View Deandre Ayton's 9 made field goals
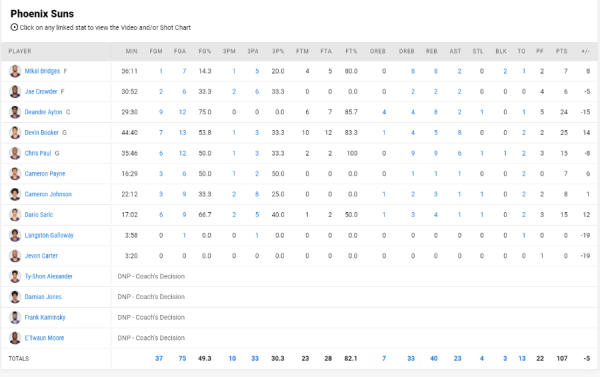Image resolution: width=600 pixels, height=377 pixels. click(161, 112)
